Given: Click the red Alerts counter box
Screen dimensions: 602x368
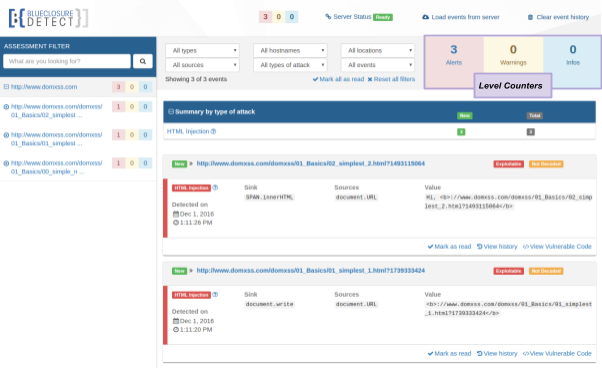Looking at the screenshot, I should tap(454, 55).
